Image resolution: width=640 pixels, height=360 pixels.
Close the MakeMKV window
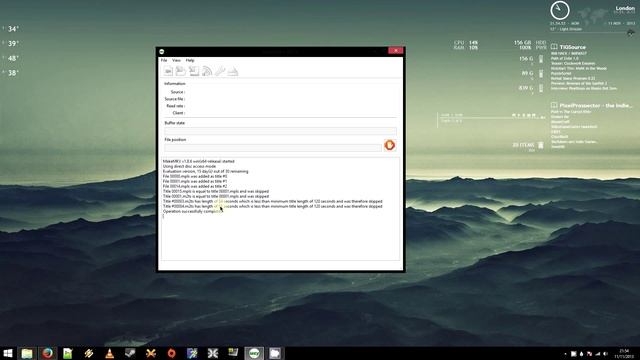click(396, 50)
